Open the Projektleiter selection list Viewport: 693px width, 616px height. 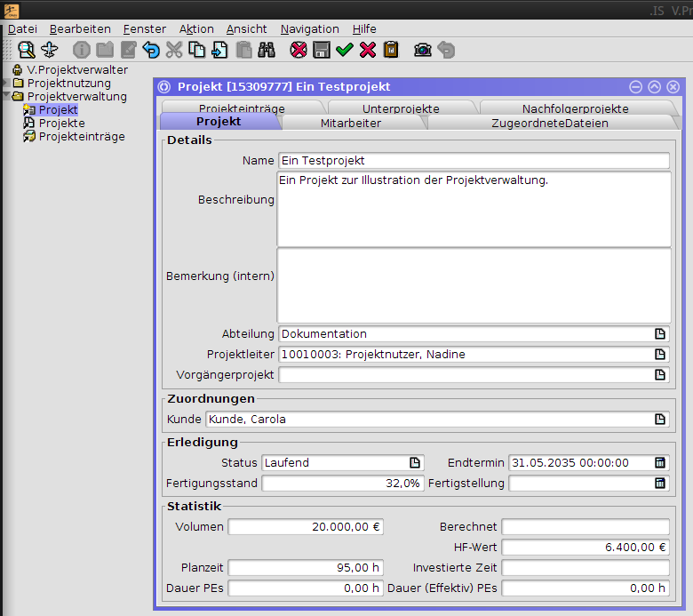click(x=660, y=354)
